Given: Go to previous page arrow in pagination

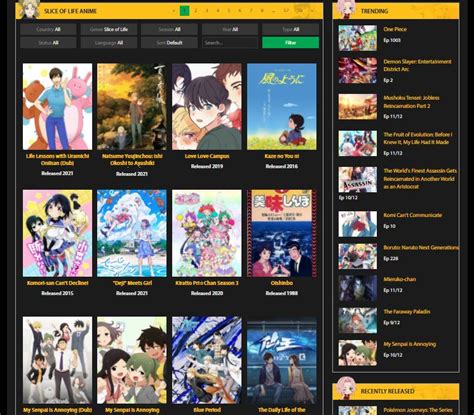Looking at the screenshot, I should pos(173,11).
